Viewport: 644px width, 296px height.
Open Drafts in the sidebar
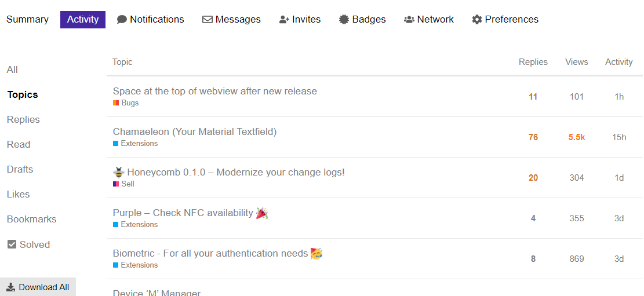(x=20, y=170)
